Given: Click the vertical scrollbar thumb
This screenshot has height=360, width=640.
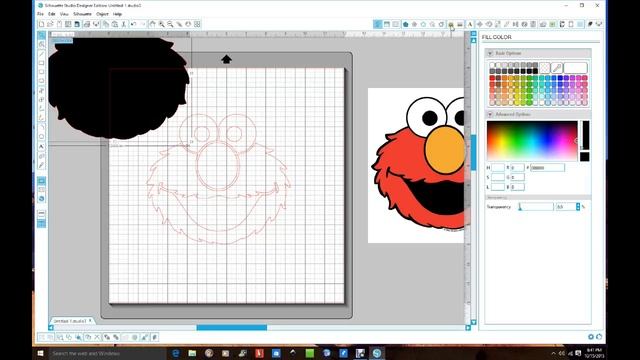Looking at the screenshot, I should 473,153.
